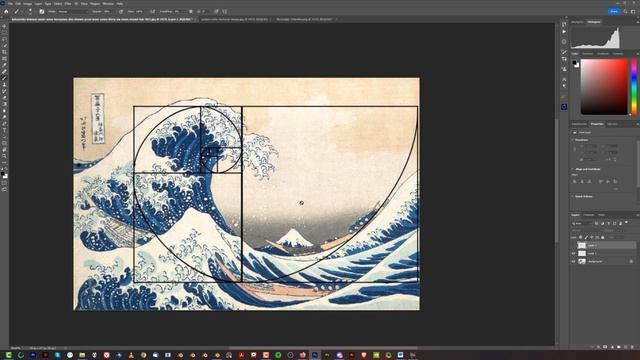This screenshot has height=360, width=640.
Task: Select the Pen tool
Action: pyautogui.click(x=4, y=123)
